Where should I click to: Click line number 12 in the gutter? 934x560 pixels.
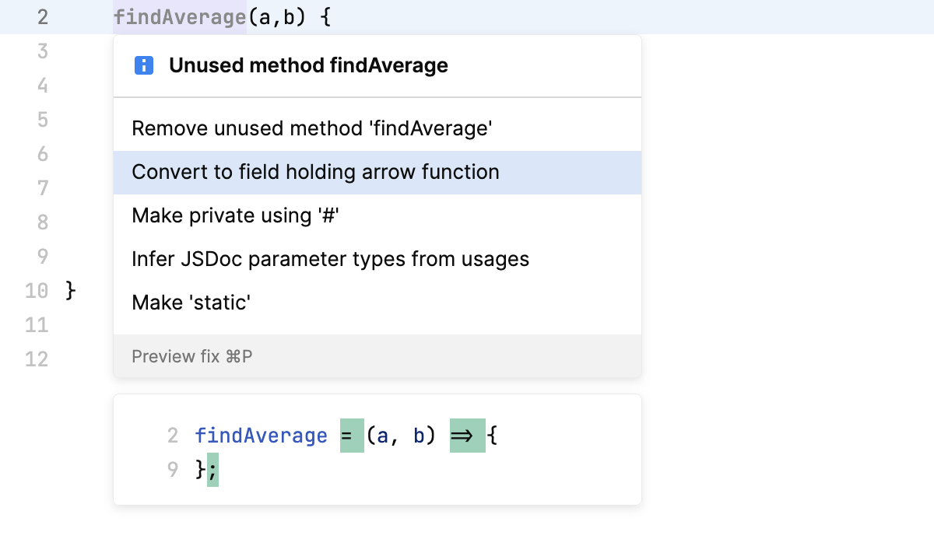[36, 359]
